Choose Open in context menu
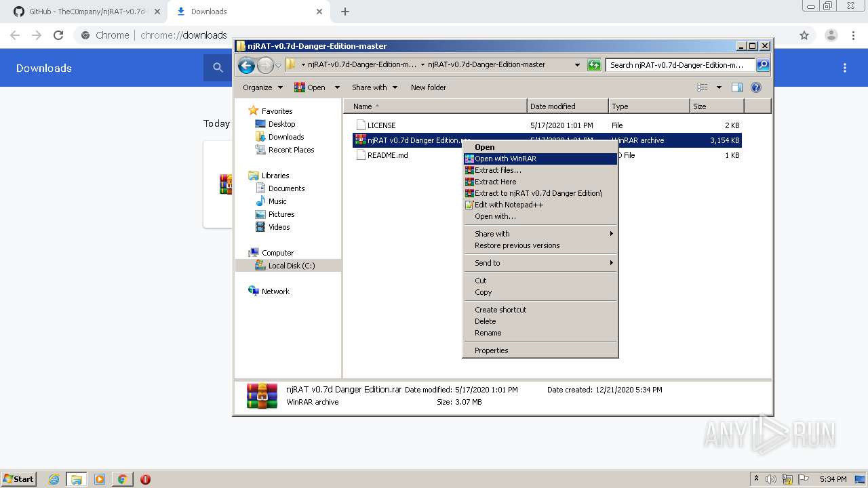 click(x=540, y=147)
